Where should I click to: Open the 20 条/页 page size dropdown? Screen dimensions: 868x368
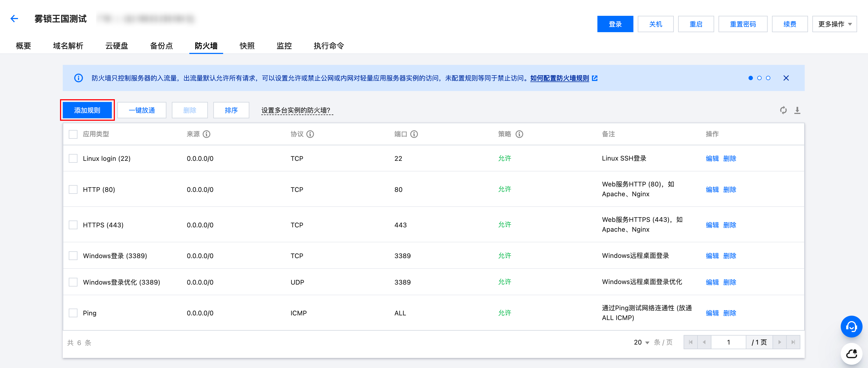pos(642,342)
